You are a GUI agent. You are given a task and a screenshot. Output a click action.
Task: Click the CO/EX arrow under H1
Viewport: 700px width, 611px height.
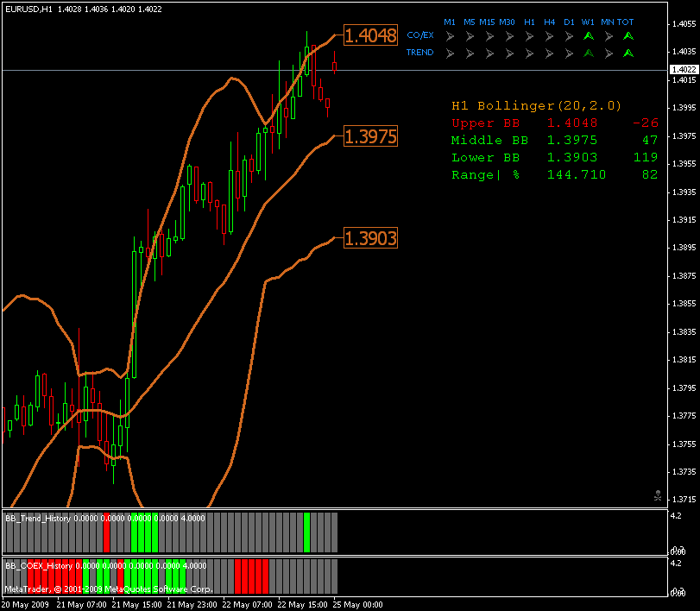(529, 36)
